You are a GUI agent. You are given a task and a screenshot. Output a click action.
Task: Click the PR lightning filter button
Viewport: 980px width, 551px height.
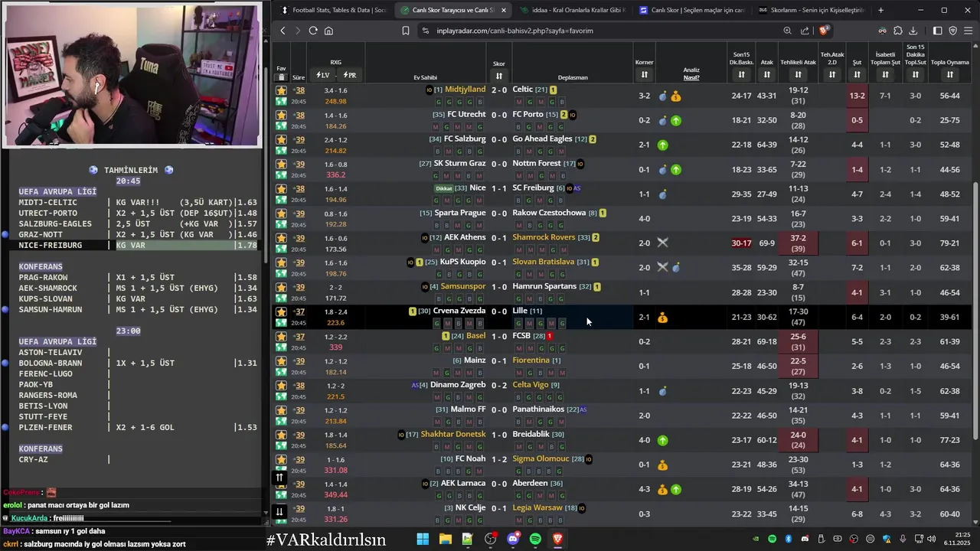click(350, 75)
